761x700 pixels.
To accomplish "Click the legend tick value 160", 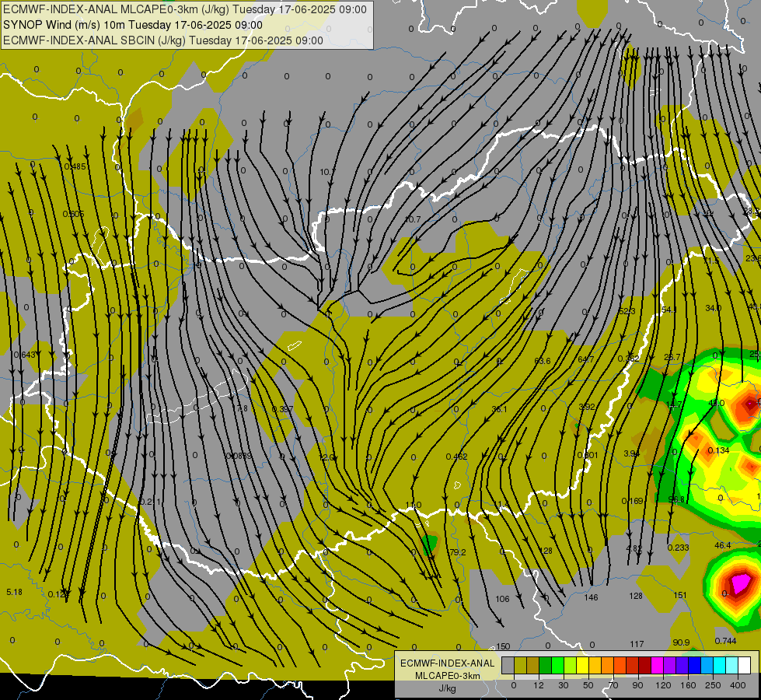I will tap(688, 685).
